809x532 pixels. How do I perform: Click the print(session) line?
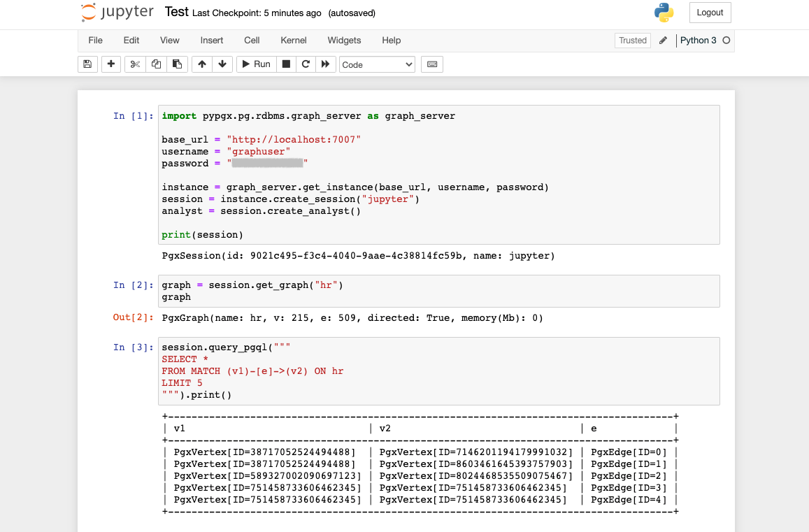[x=202, y=235]
